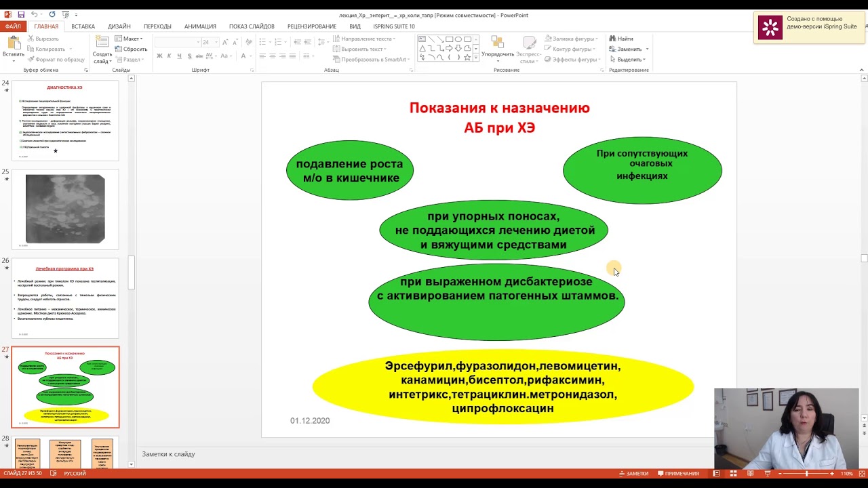The image size is (868, 488).
Task: Click the Reset (Сбросить) slide button
Action: (131, 49)
